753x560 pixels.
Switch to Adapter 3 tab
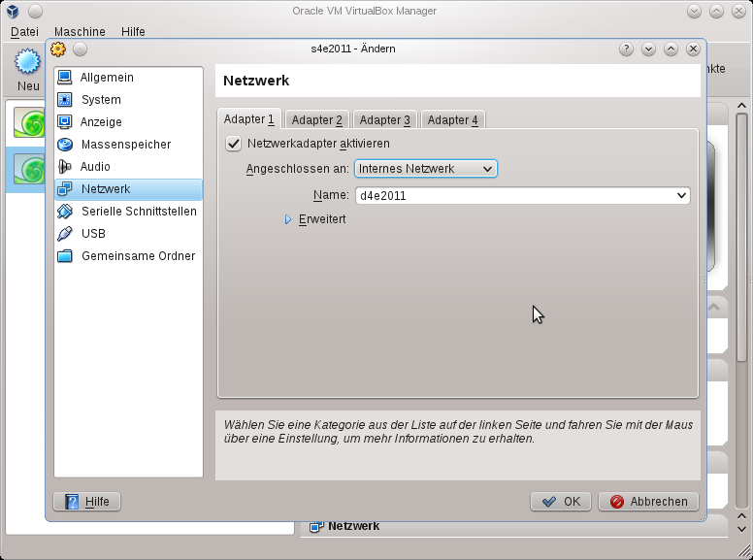(x=385, y=119)
